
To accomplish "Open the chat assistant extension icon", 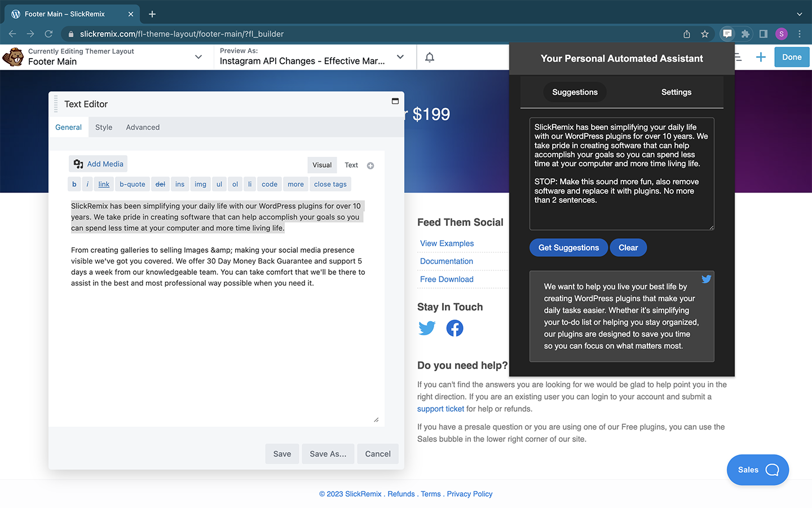I will 727,34.
